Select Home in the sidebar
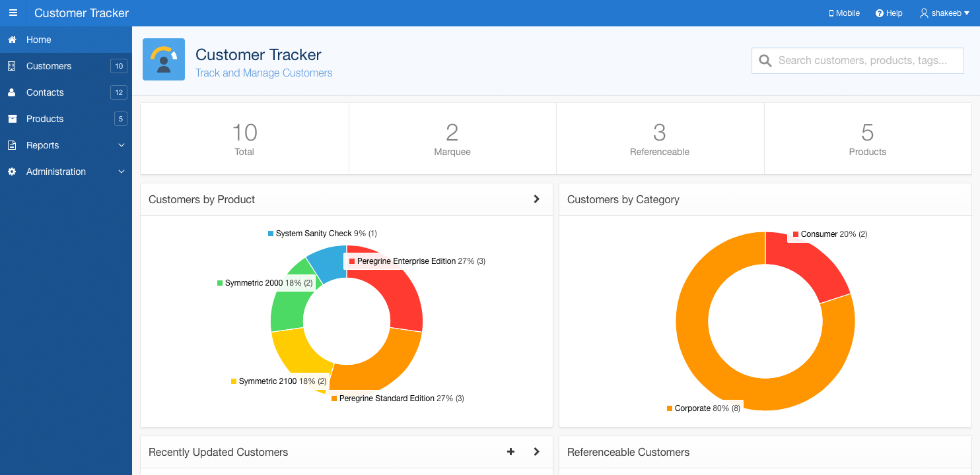Screen dimensions: 980x475 click(39, 40)
